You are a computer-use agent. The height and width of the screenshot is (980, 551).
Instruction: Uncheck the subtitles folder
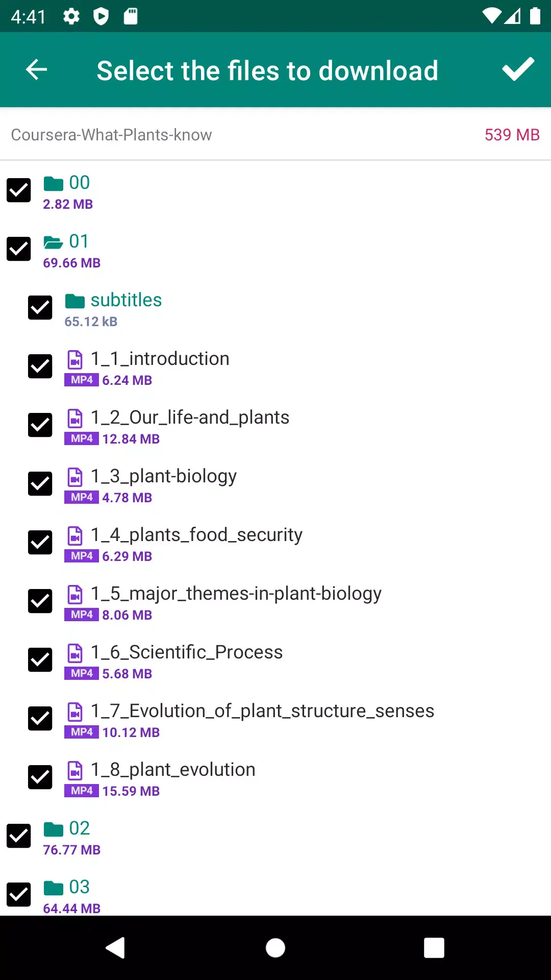coord(40,308)
